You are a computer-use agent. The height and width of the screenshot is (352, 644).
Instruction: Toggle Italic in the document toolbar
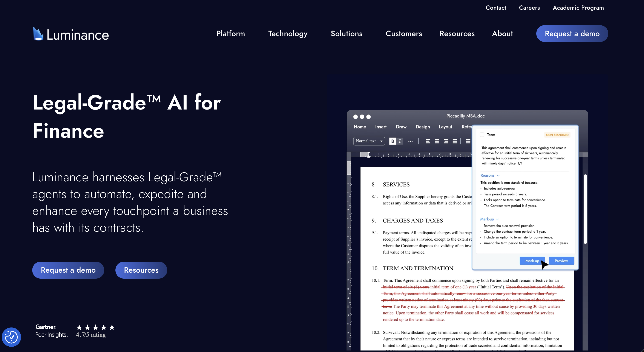pos(400,141)
